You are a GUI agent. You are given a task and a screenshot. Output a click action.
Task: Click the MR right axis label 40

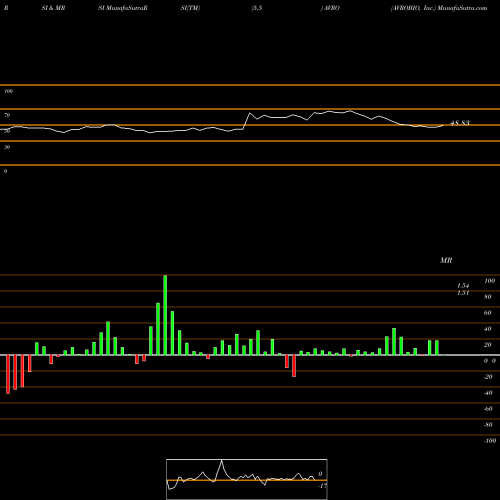488,329
